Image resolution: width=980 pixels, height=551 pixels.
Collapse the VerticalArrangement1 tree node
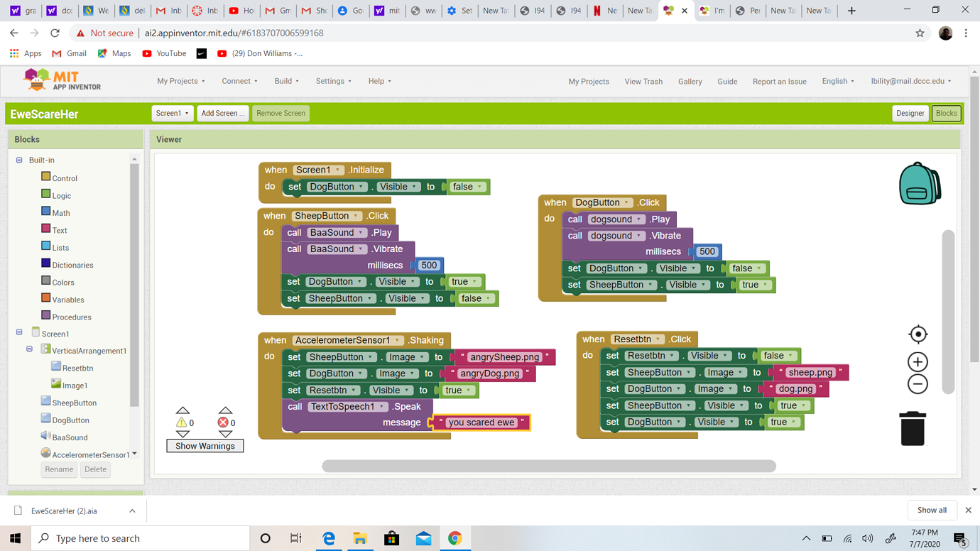pos(30,349)
